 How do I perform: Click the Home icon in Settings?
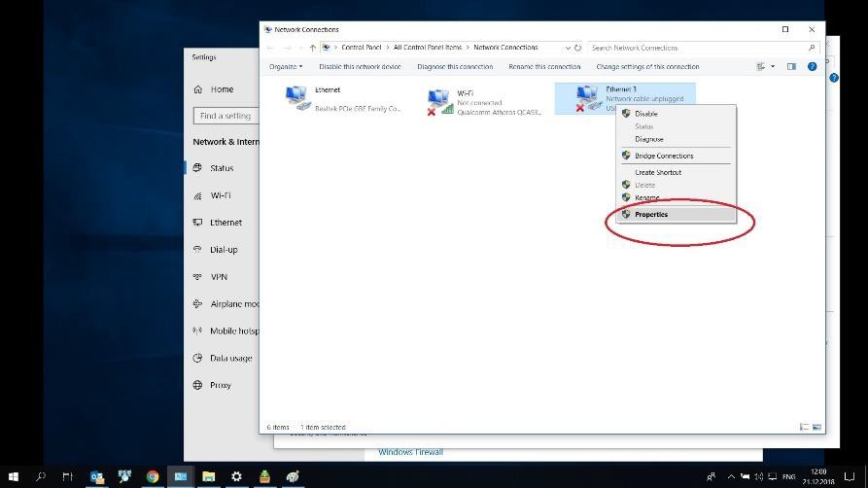(198, 89)
